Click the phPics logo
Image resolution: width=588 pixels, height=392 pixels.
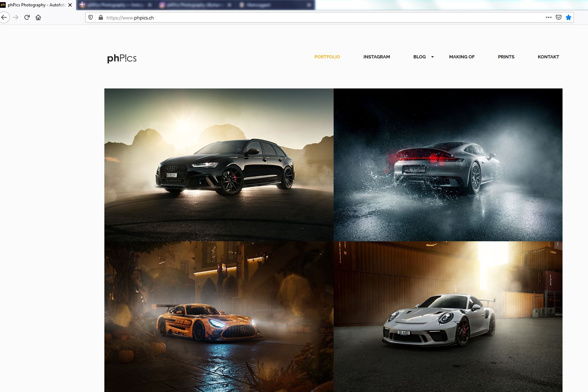122,58
